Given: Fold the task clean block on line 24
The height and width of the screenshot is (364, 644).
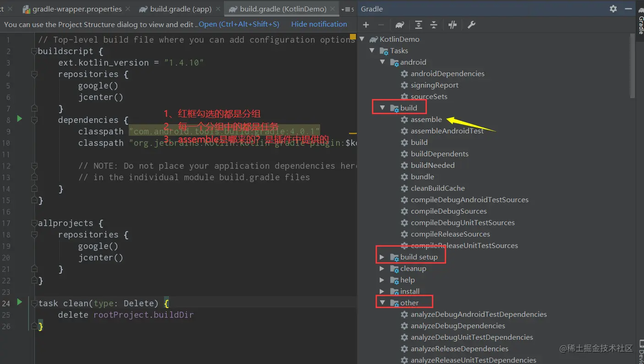Looking at the screenshot, I should click(34, 303).
